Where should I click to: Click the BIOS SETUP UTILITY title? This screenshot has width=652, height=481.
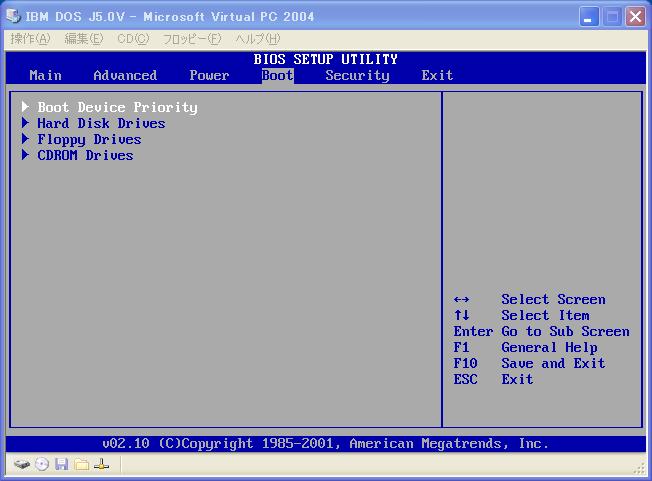coord(326,59)
